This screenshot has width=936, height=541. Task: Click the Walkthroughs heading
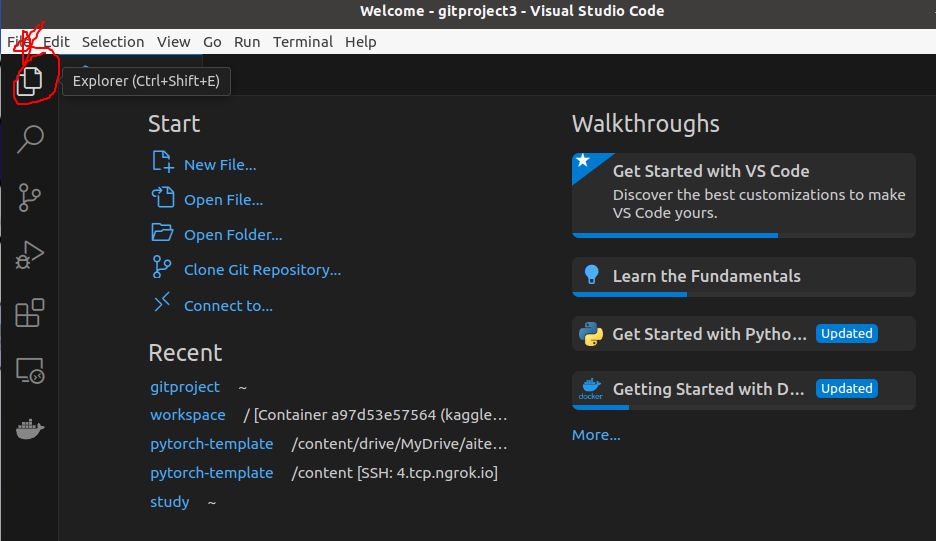click(645, 124)
